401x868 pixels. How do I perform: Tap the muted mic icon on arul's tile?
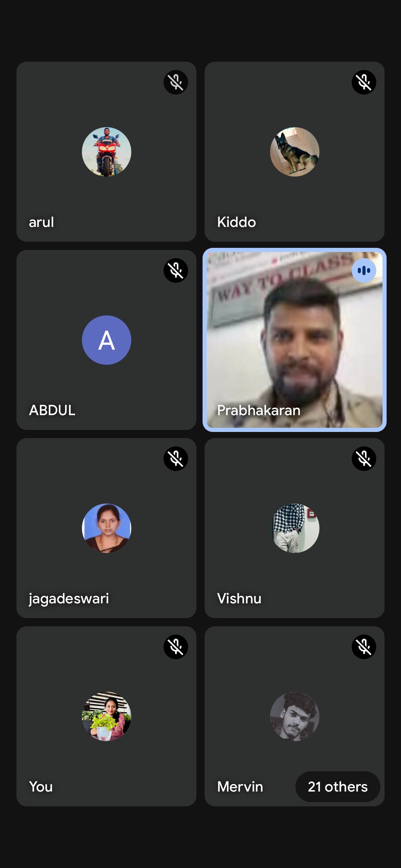(x=175, y=82)
